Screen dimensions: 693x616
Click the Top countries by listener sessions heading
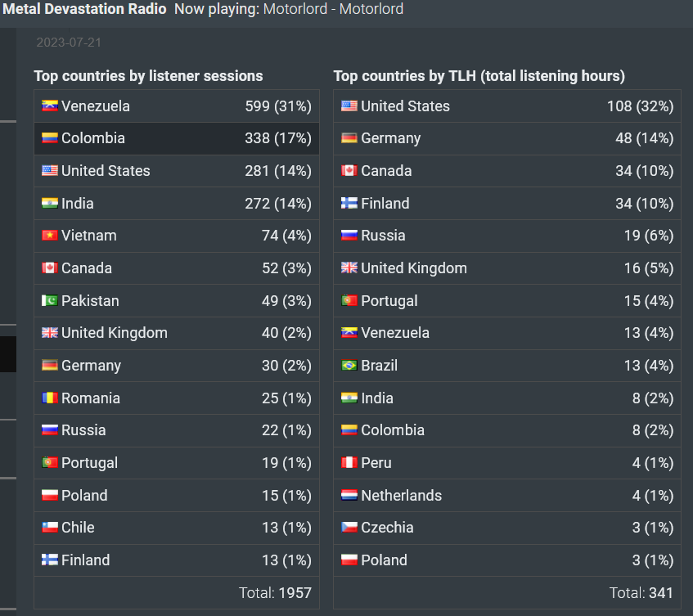click(x=149, y=76)
